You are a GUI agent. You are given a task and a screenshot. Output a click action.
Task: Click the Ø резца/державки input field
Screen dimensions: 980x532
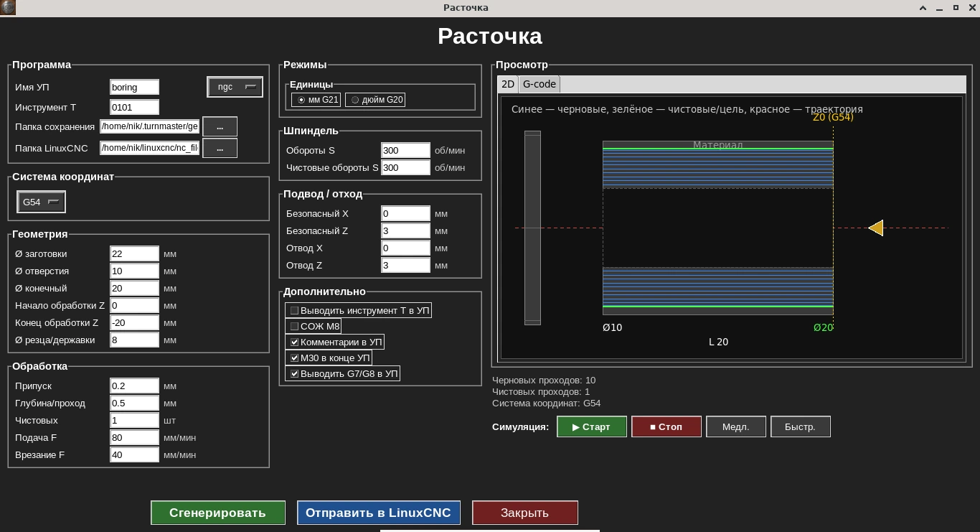pos(135,340)
